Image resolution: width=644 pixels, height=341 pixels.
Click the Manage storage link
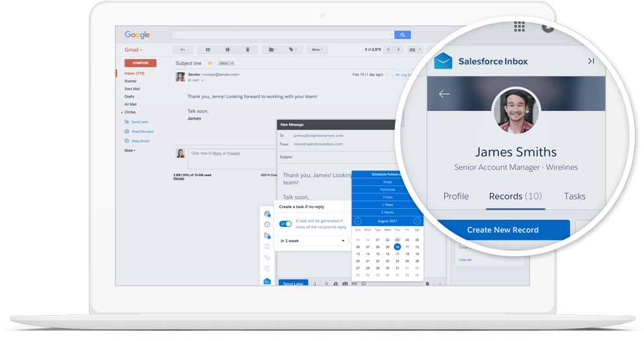[x=178, y=178]
